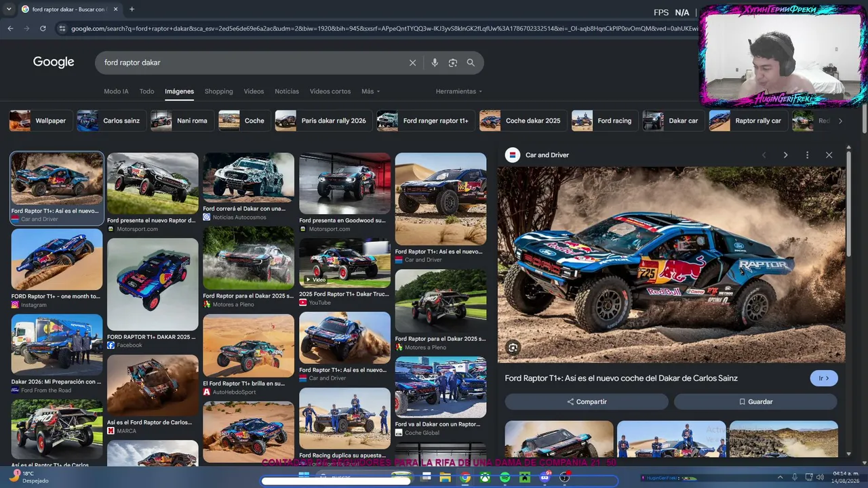Open the Coche Global 'Ford va al Dakar' thumbnail

click(441, 388)
